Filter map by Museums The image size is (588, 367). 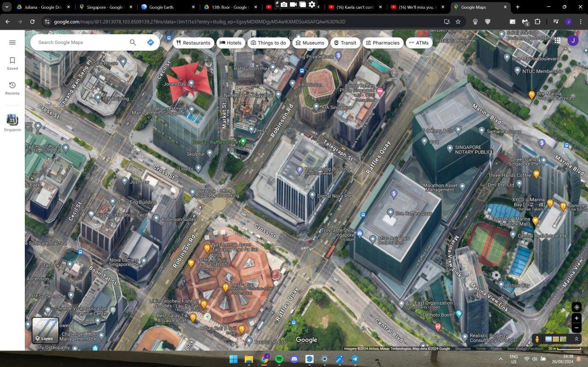[x=310, y=43]
